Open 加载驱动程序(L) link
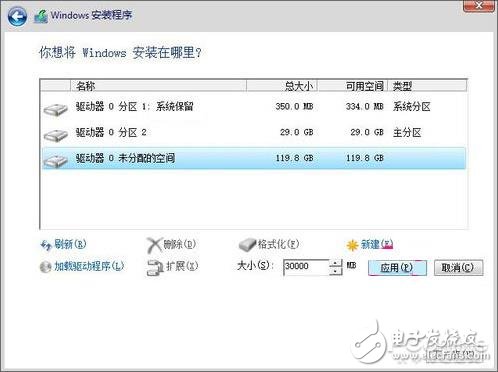Viewport: 498px width, 372px height. (89, 266)
